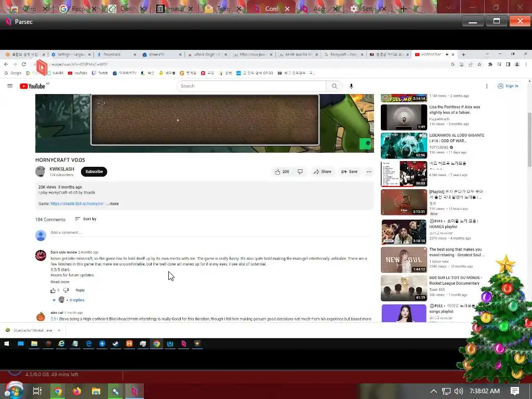Go to the YouTube home logo
This screenshot has width=532, height=399.
pos(32,86)
